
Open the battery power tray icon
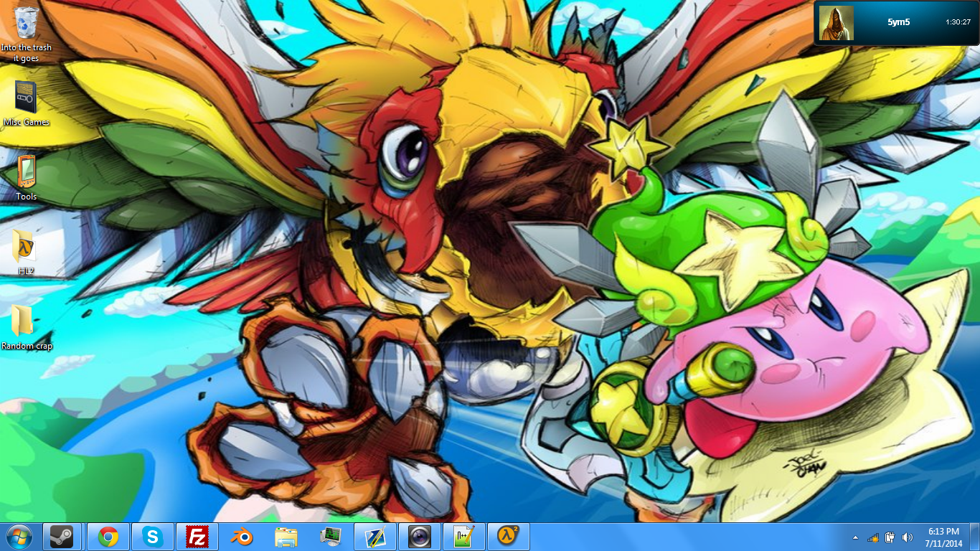890,537
